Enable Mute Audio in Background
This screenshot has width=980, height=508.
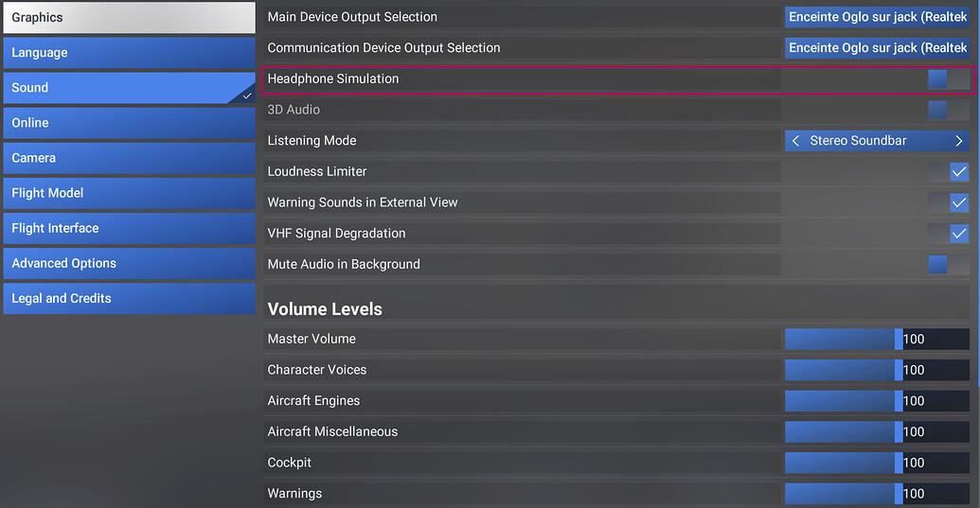[949, 265]
